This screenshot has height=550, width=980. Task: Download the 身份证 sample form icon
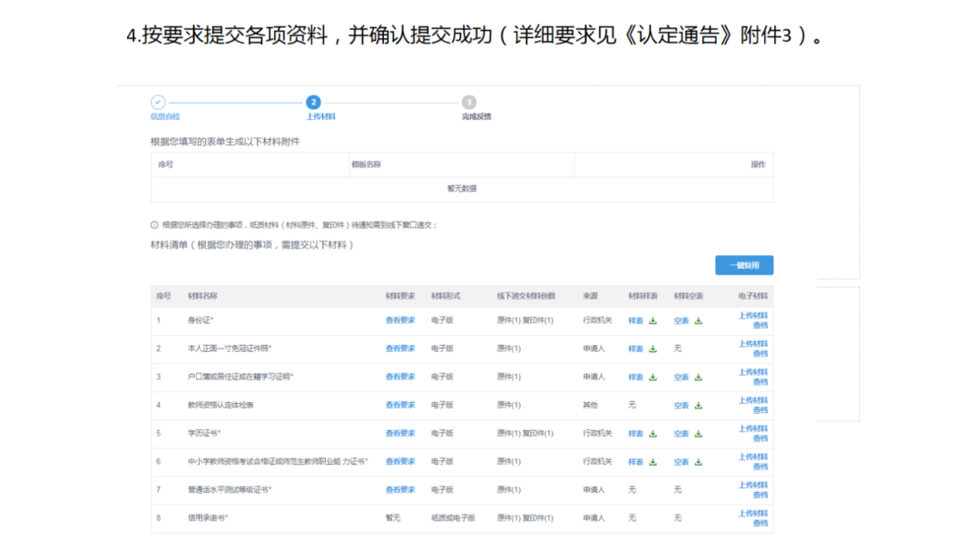point(652,321)
